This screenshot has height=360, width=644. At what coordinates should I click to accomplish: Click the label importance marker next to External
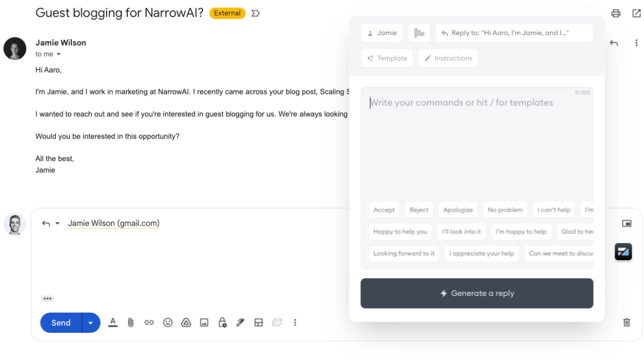click(x=255, y=13)
